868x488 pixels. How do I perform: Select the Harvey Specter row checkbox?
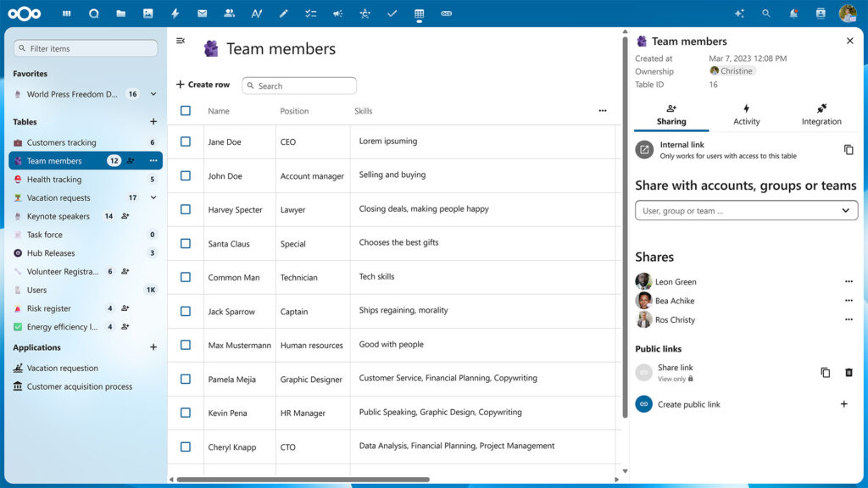186,209
